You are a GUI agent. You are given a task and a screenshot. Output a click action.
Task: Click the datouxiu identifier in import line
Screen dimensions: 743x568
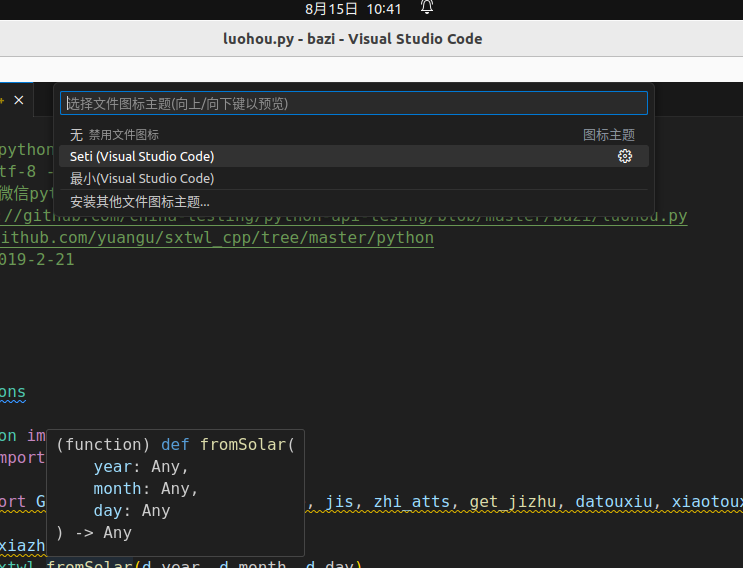(614, 502)
